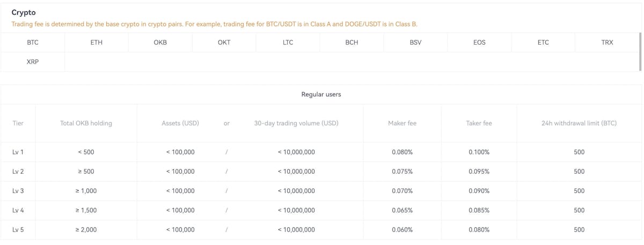
Task: Select the BSV crypto cell
Action: [x=415, y=42]
